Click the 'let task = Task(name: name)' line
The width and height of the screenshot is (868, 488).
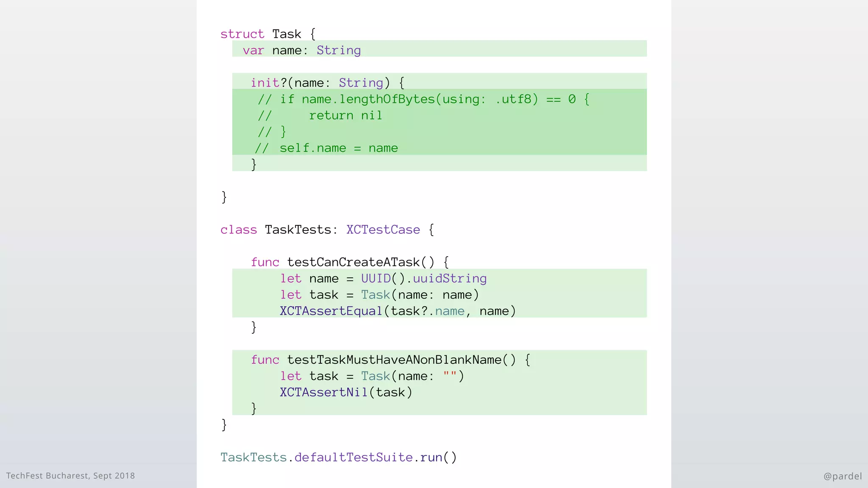tap(379, 295)
